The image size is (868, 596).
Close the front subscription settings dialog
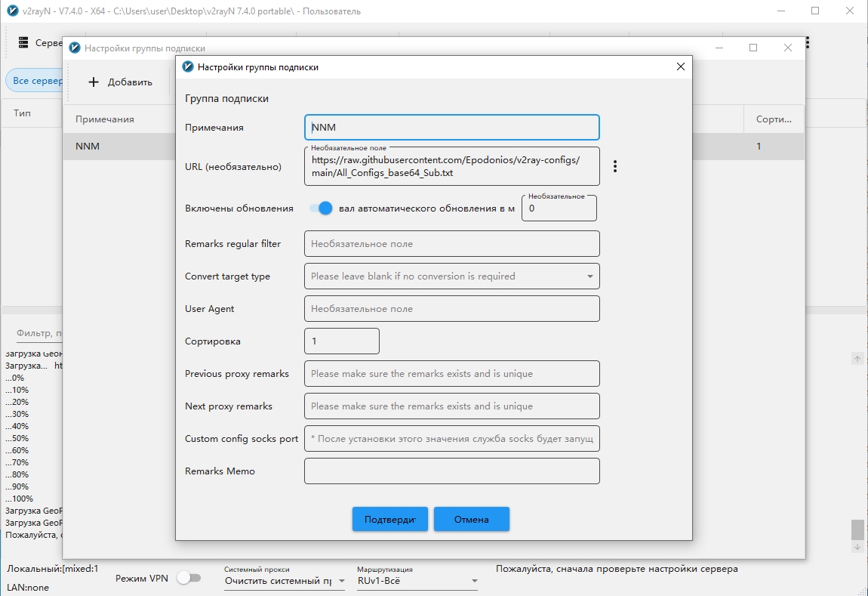click(681, 66)
